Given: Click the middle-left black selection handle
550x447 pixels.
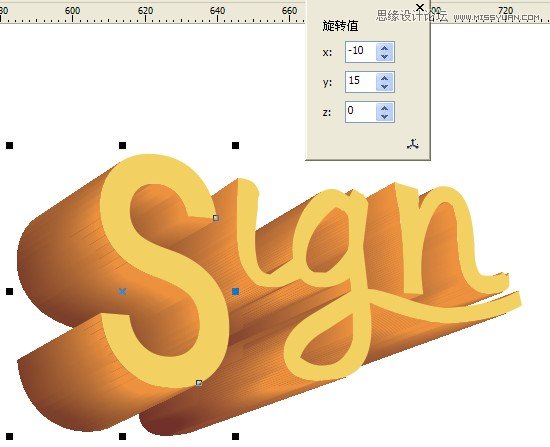Looking at the screenshot, I should coord(9,291).
